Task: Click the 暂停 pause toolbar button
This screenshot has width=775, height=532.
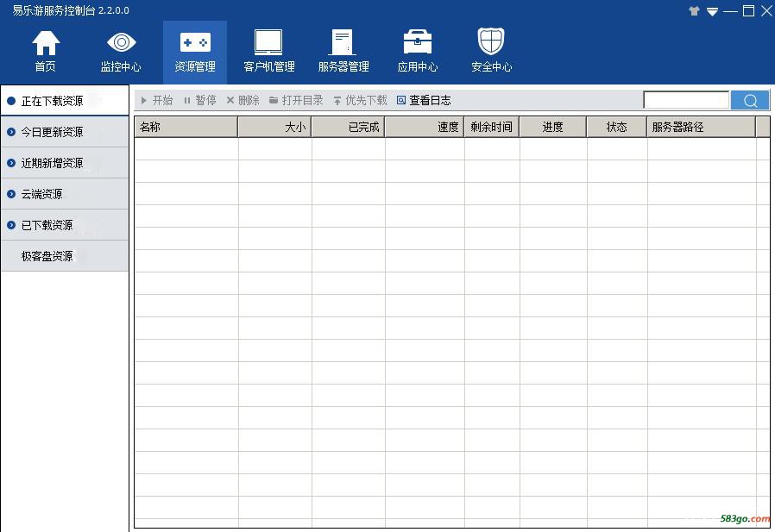Action: [x=200, y=100]
